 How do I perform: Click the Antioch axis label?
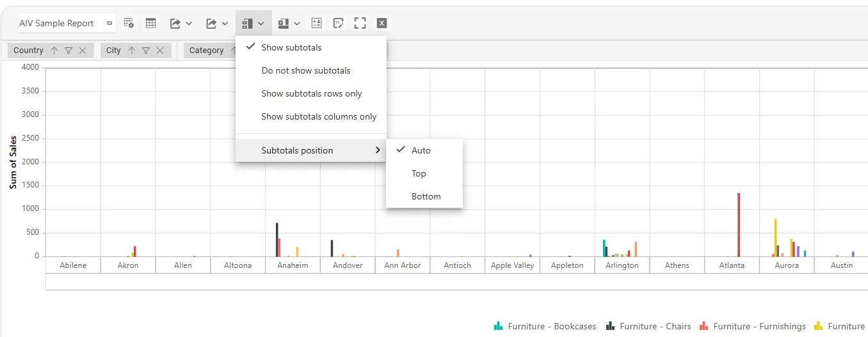point(458,265)
